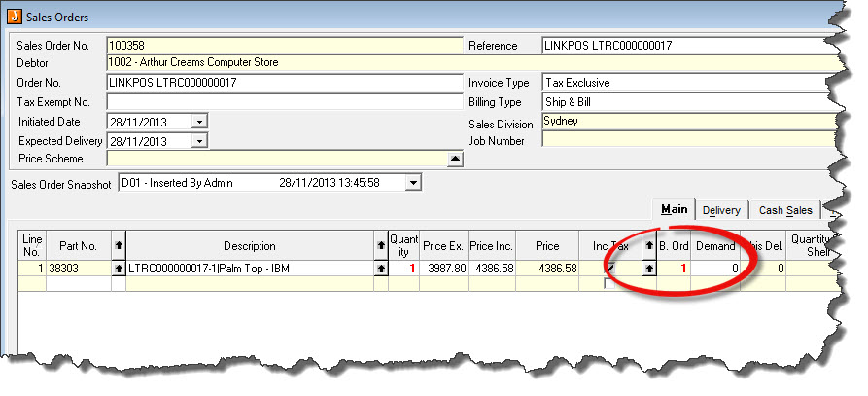Click the Debtor field Arthur Creams Computer Store
This screenshot has height=396, width=868.
point(470,62)
